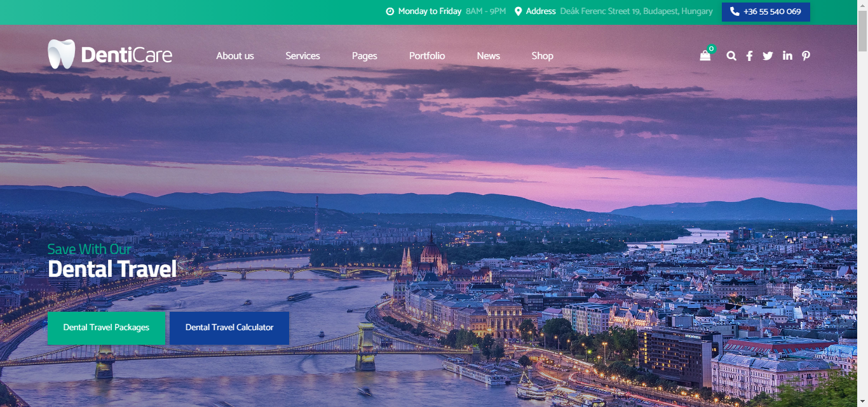
Task: Click the Deák Ferenc Street address text
Action: pyautogui.click(x=636, y=11)
